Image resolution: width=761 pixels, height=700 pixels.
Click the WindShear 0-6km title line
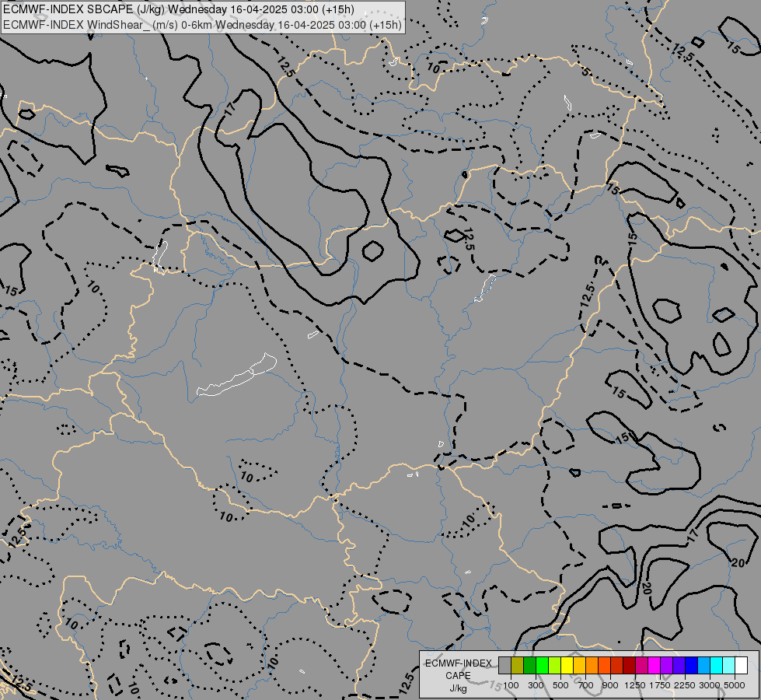(202, 25)
